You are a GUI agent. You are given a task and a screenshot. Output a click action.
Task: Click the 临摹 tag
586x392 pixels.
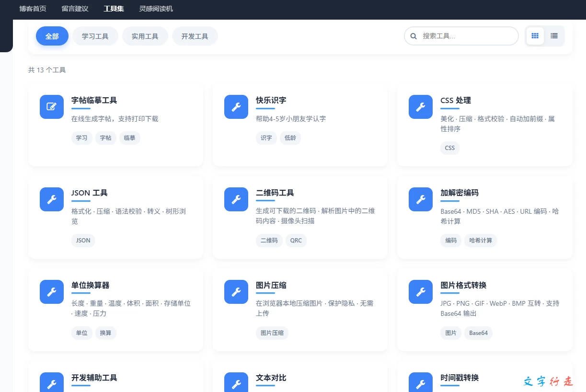[x=130, y=138]
